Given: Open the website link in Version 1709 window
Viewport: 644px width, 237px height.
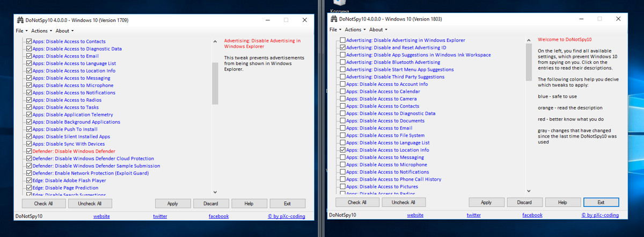Looking at the screenshot, I should 101,216.
